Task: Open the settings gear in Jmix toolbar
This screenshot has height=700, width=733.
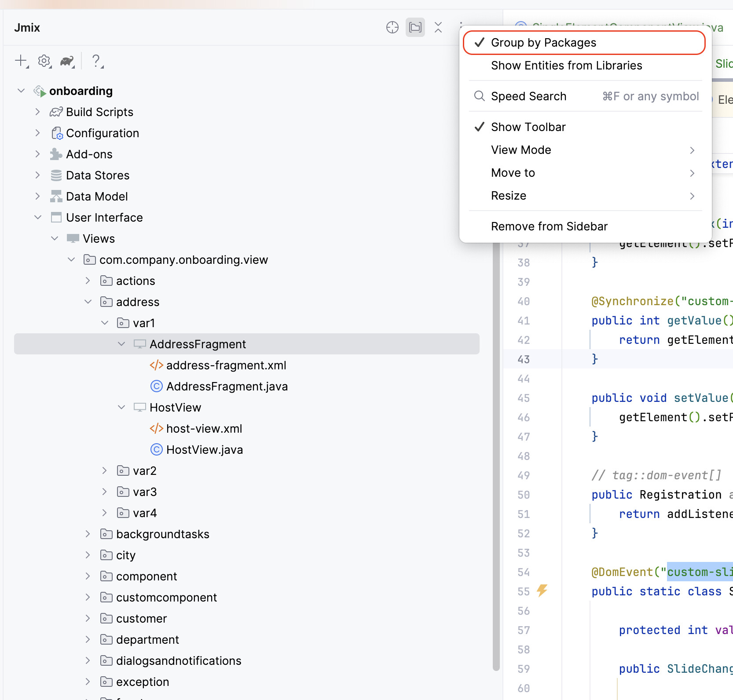Action: click(44, 61)
